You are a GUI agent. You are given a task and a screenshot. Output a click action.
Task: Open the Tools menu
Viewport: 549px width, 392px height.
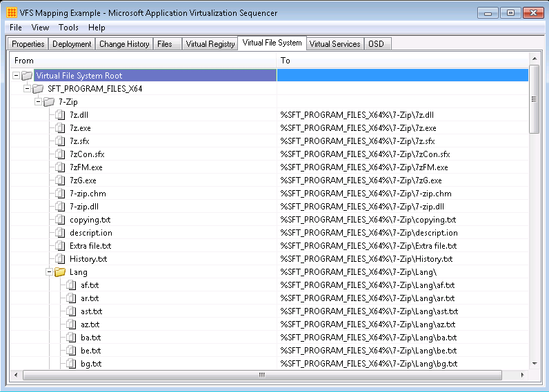pos(68,28)
